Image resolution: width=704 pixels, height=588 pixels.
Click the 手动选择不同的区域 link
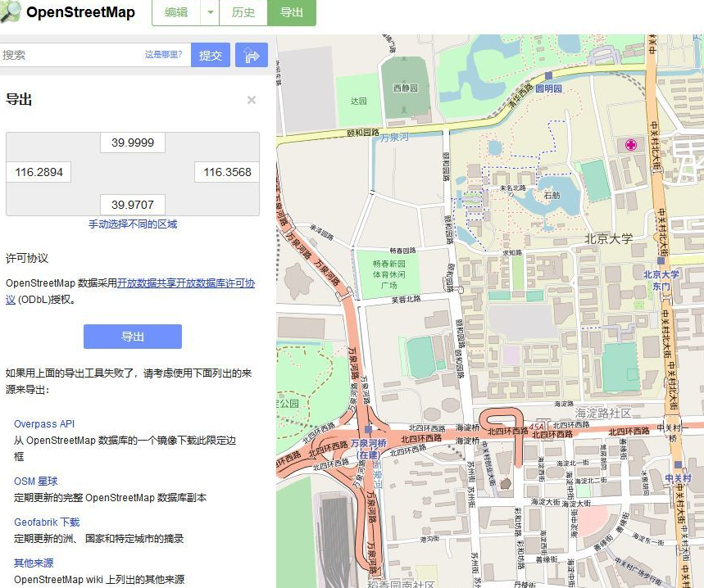[x=133, y=224]
